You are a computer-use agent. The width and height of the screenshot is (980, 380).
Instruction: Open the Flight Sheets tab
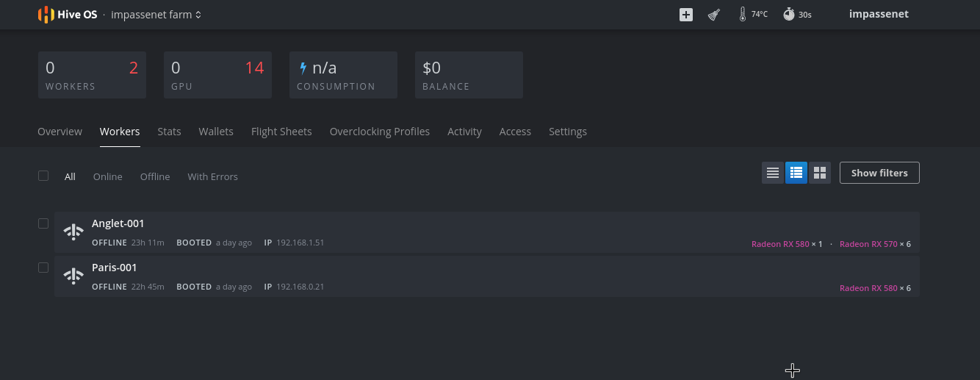coord(281,132)
